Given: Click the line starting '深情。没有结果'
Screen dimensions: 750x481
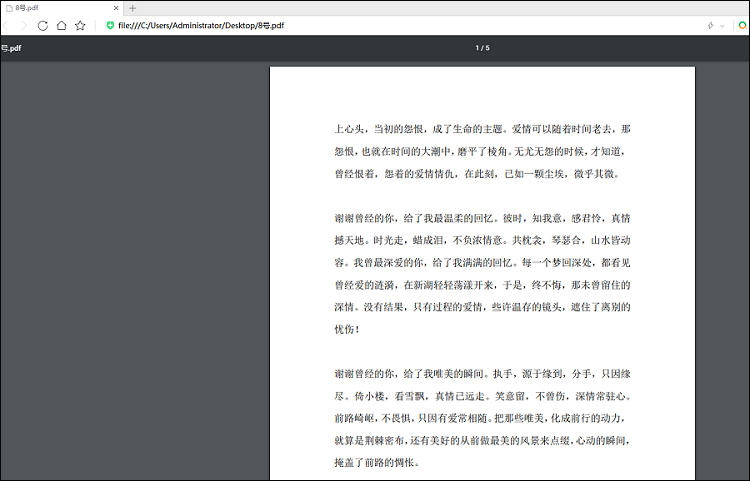Looking at the screenshot, I should 482,307.
